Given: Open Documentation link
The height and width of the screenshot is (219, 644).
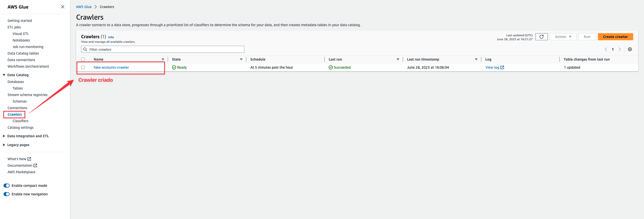Looking at the screenshot, I should pos(20,165).
